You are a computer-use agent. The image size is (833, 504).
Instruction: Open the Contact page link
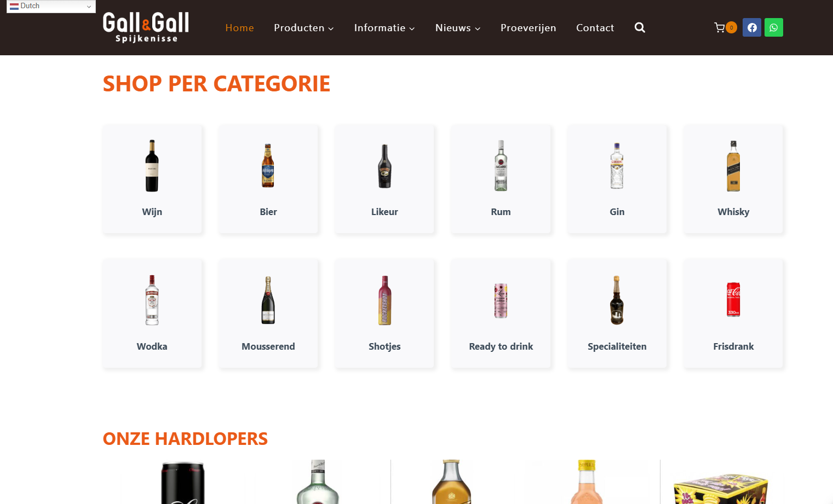pyautogui.click(x=595, y=28)
